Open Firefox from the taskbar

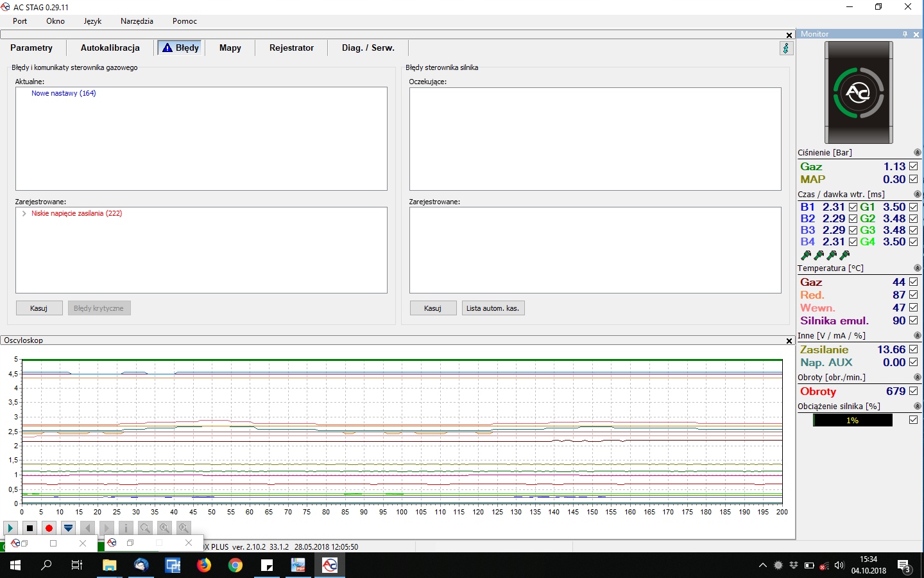(x=204, y=565)
